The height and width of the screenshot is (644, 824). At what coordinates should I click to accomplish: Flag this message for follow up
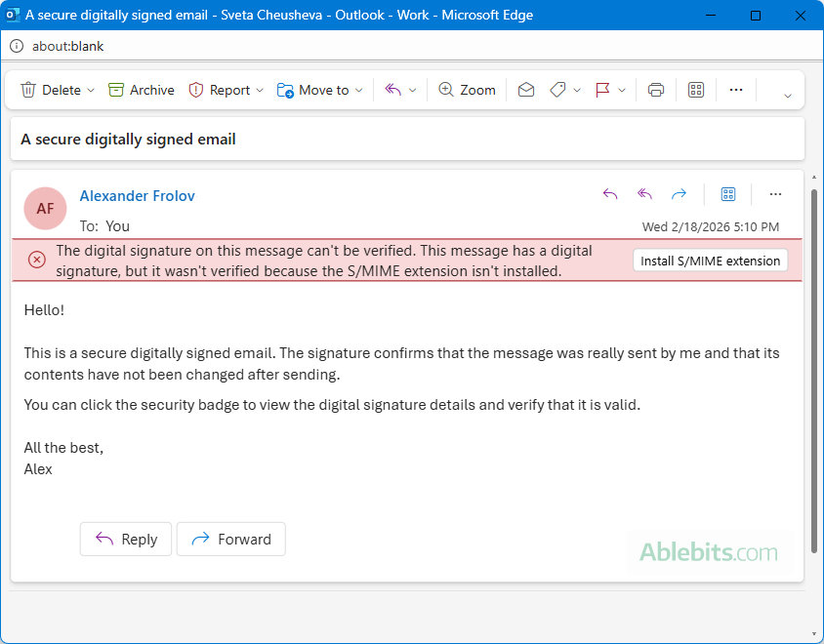(602, 89)
